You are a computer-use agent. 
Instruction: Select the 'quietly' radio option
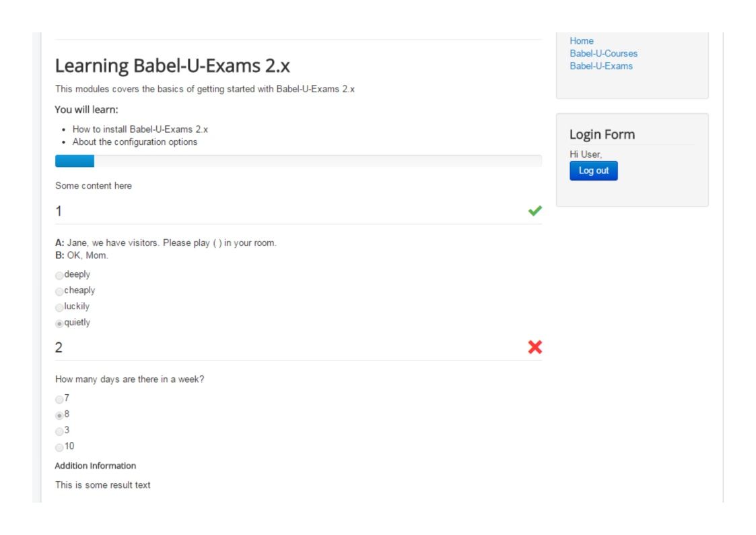coord(59,323)
